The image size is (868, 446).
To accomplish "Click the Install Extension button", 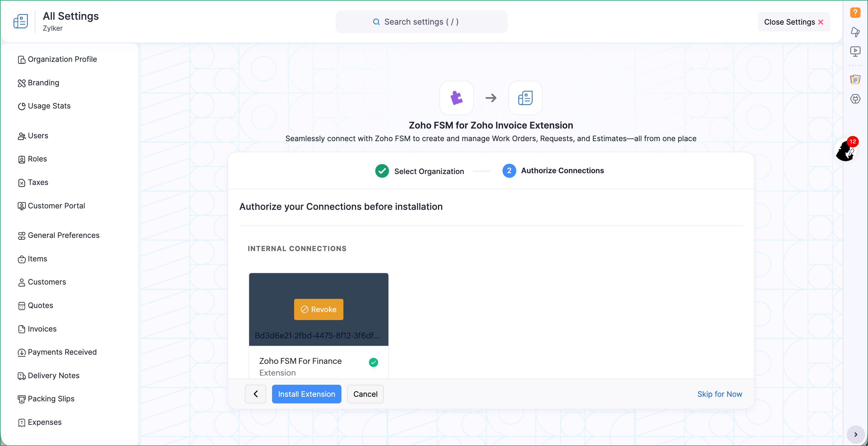I will click(306, 394).
